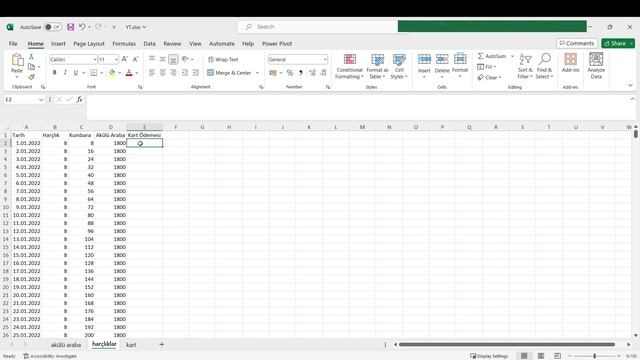The height and width of the screenshot is (360, 640).
Task: Toggle Italic formatting
Action: pyautogui.click(x=65, y=73)
